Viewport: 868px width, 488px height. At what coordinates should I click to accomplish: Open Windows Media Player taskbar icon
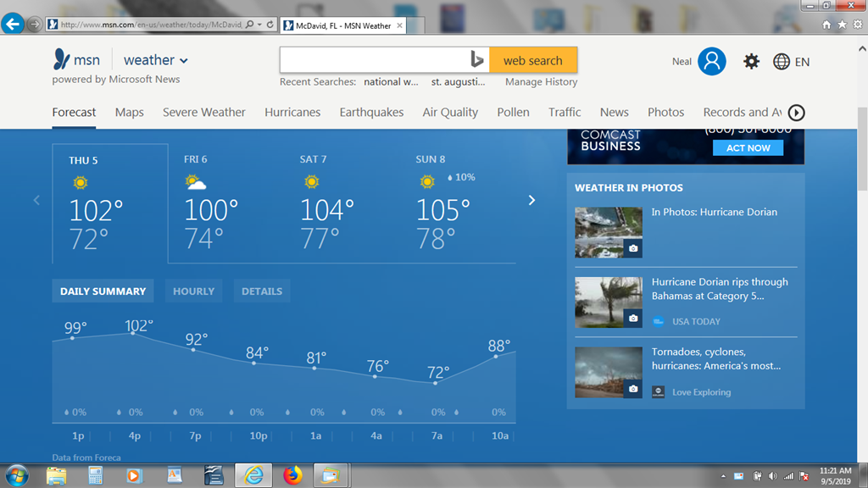pos(134,475)
